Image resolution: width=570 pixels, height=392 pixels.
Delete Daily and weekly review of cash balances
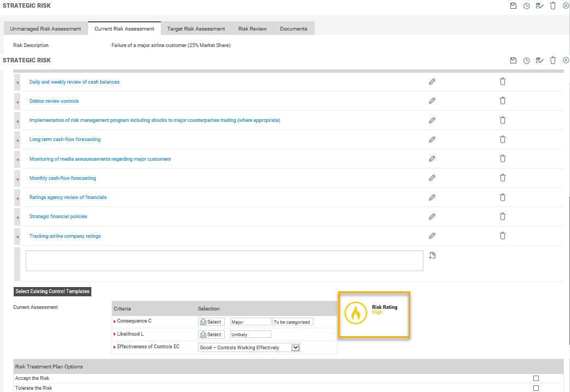pyautogui.click(x=502, y=81)
